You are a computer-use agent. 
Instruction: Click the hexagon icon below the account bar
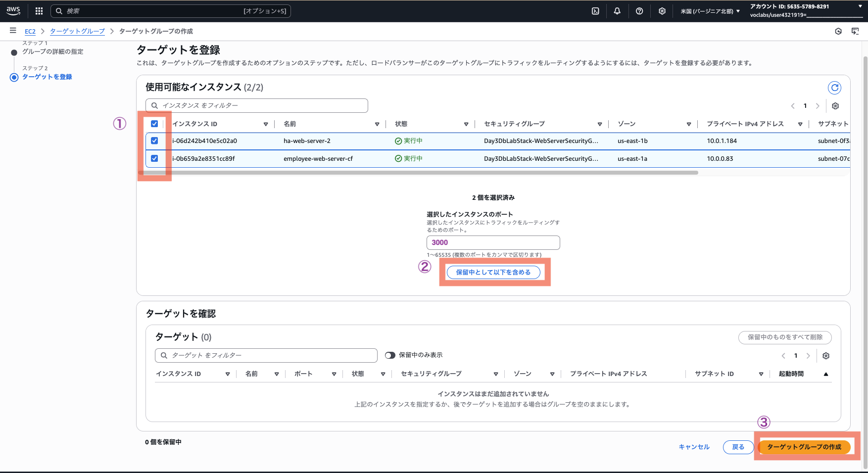pos(838,31)
